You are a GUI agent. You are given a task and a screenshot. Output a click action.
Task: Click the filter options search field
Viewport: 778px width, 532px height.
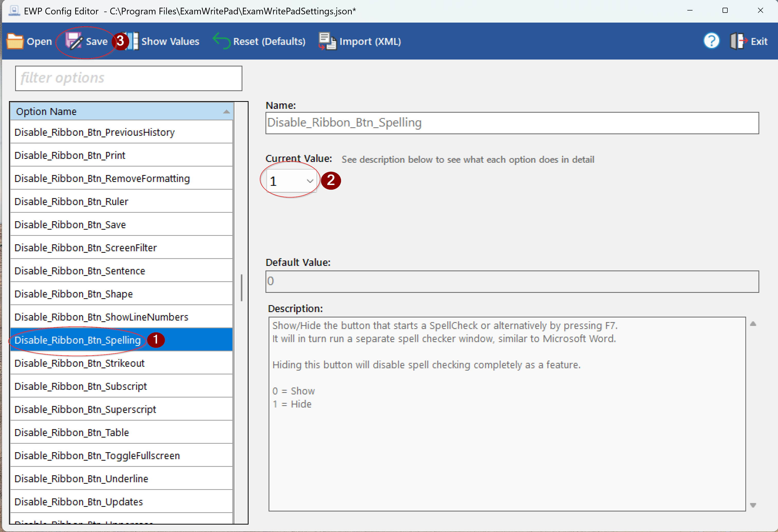[x=129, y=78]
